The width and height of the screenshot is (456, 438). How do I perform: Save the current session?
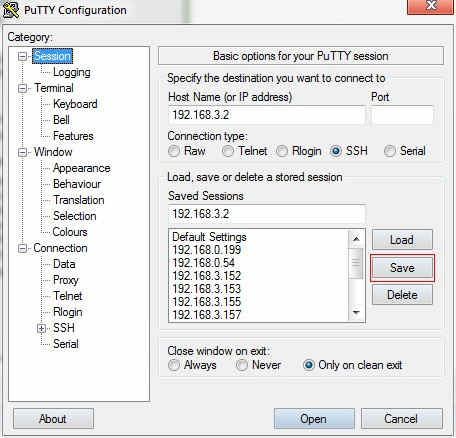pyautogui.click(x=402, y=268)
